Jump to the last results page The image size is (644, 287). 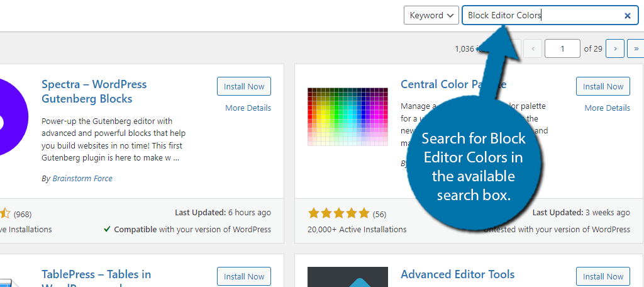coord(636,48)
